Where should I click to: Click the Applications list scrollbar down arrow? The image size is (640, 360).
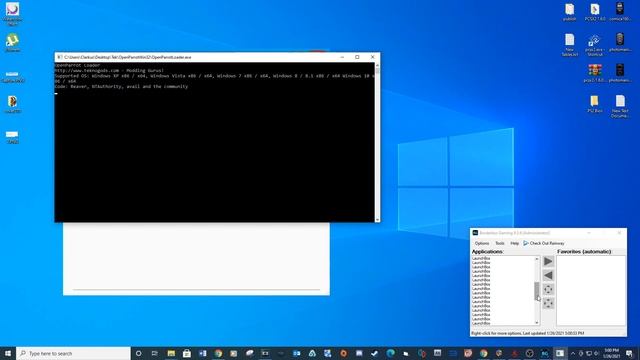[x=537, y=323]
